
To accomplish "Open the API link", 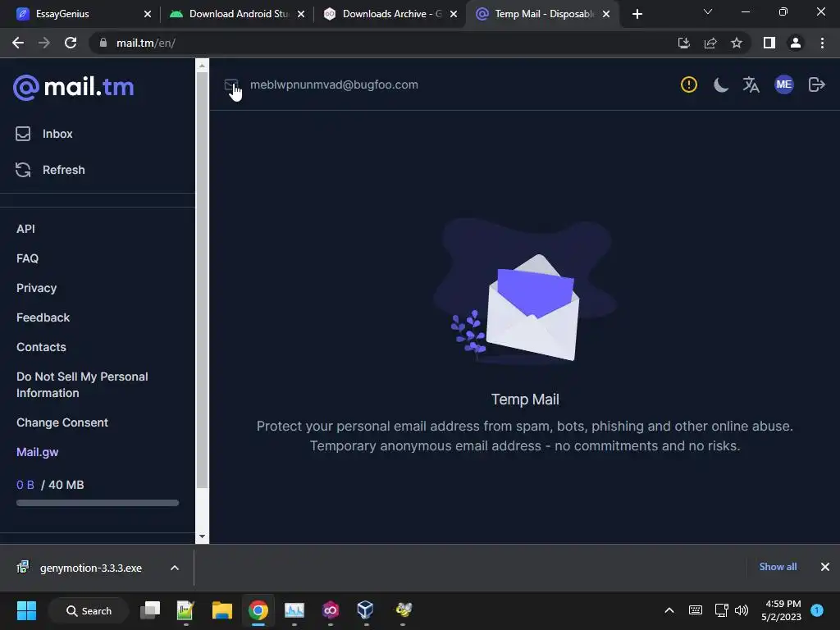I will coord(25,229).
